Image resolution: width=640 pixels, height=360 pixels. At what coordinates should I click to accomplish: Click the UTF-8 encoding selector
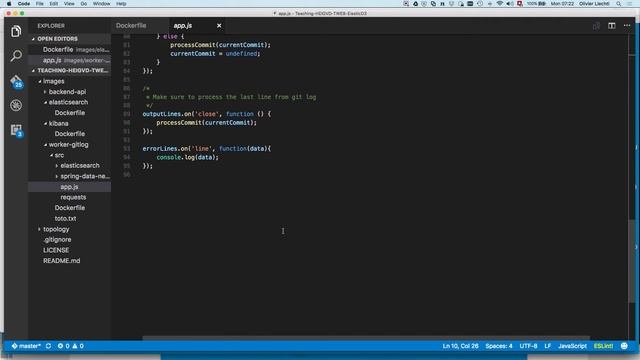point(528,346)
